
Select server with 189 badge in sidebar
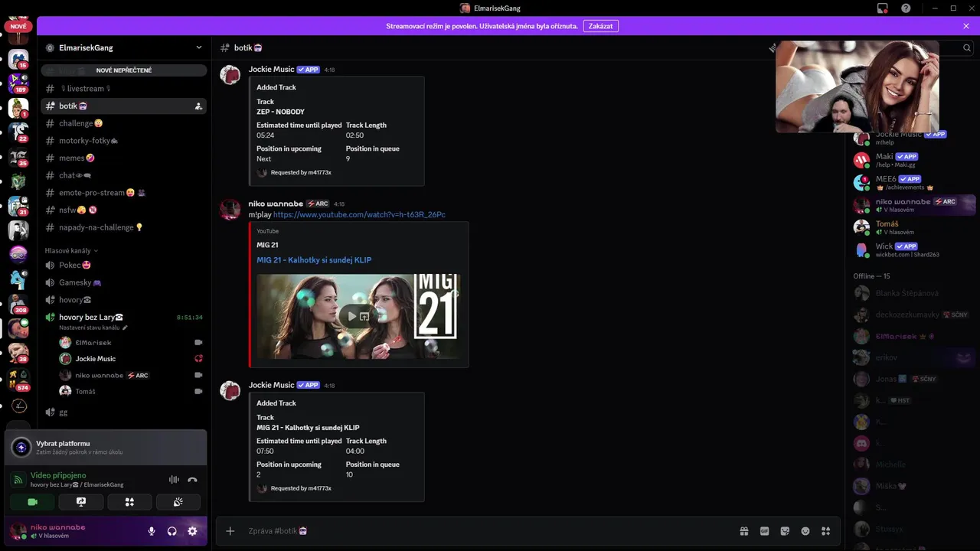(x=18, y=82)
